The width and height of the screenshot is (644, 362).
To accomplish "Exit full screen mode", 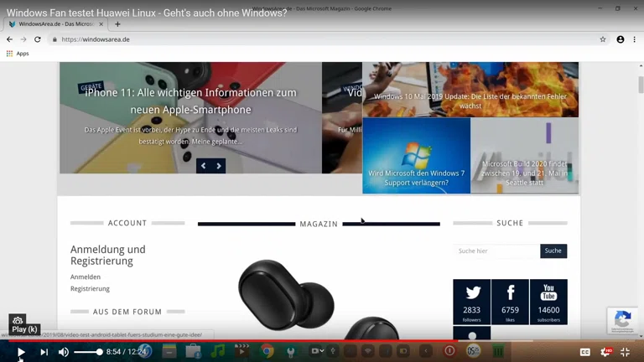I will pyautogui.click(x=625, y=352).
